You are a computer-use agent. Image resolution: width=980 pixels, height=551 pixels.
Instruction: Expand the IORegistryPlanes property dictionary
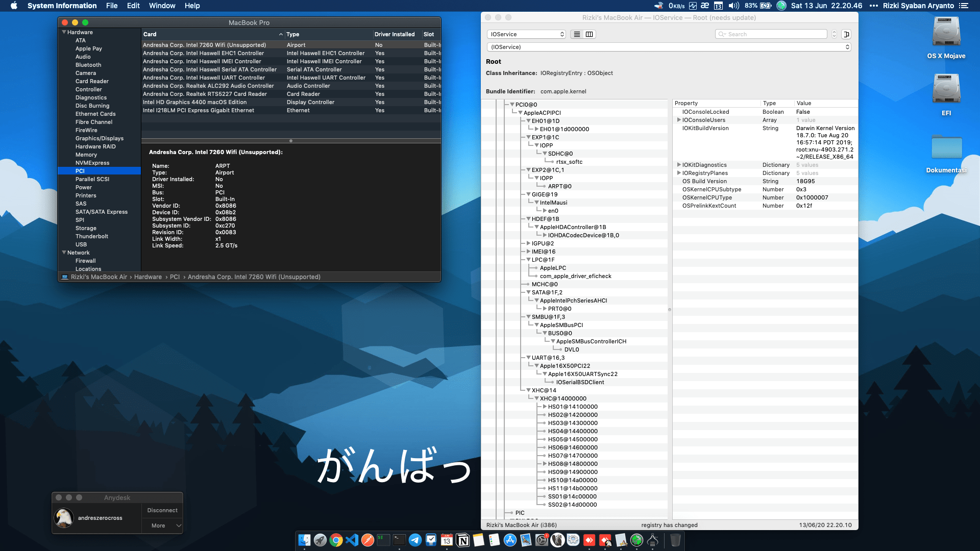(679, 173)
